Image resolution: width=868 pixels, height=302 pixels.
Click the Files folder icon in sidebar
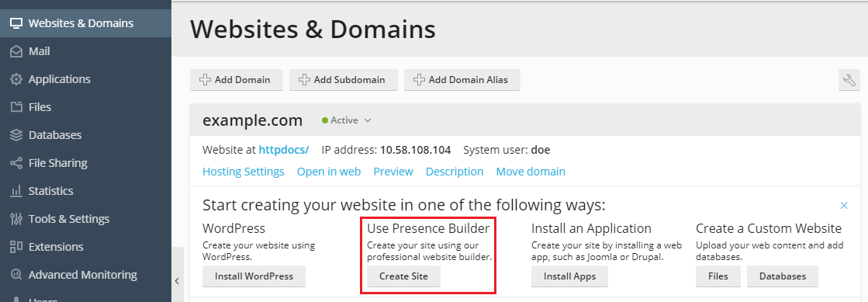tap(16, 107)
